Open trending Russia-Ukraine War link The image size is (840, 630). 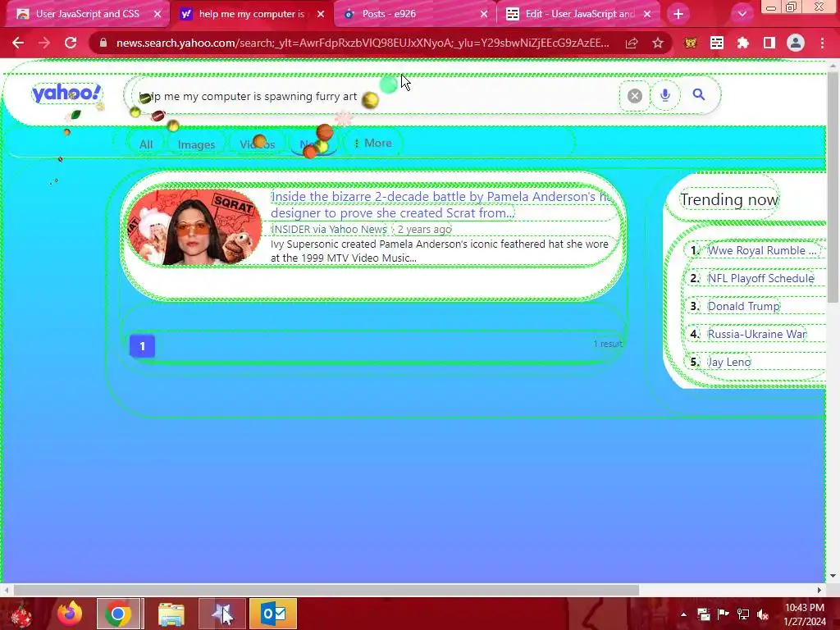tap(757, 334)
